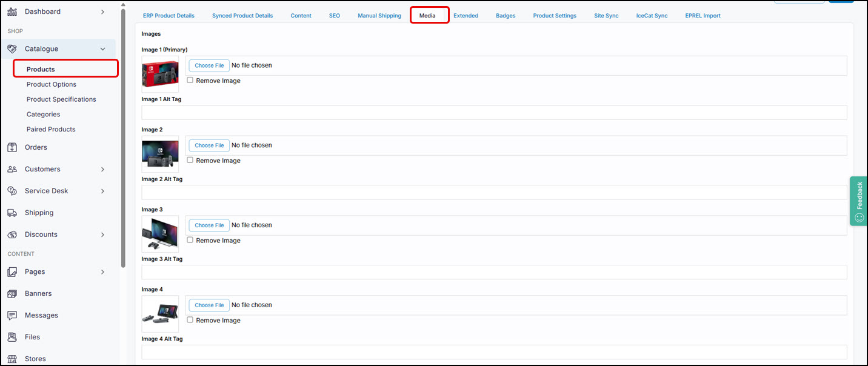
Task: Switch to the SEO tab
Action: pyautogui.click(x=335, y=16)
